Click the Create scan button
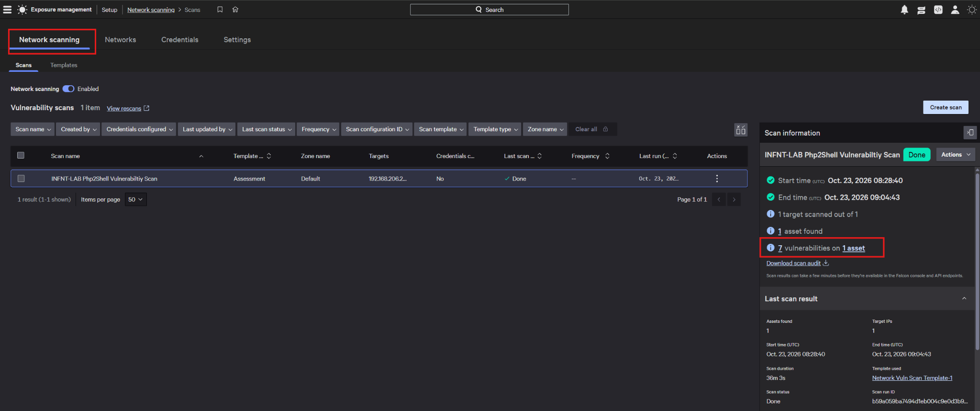Viewport: 980px width, 411px height. 946,107
